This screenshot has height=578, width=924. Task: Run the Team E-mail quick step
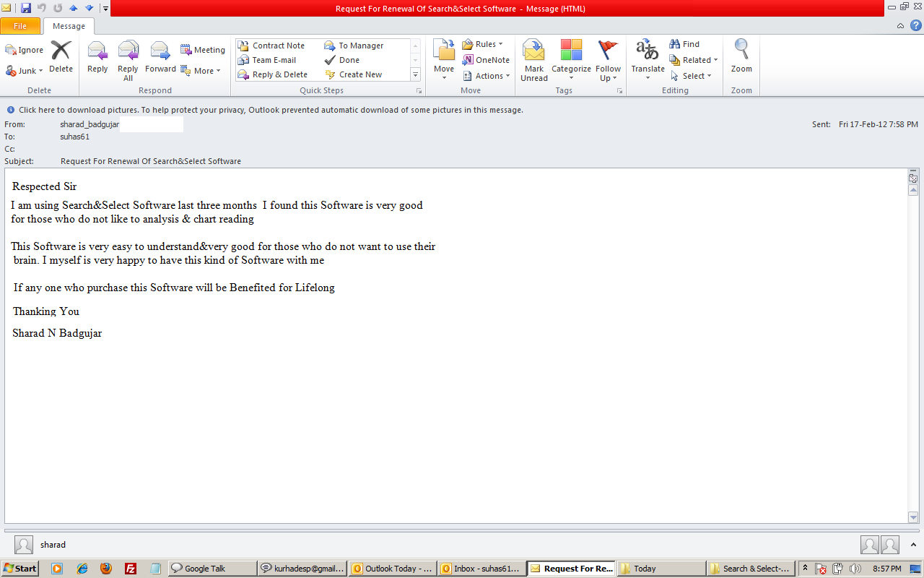tap(267, 60)
